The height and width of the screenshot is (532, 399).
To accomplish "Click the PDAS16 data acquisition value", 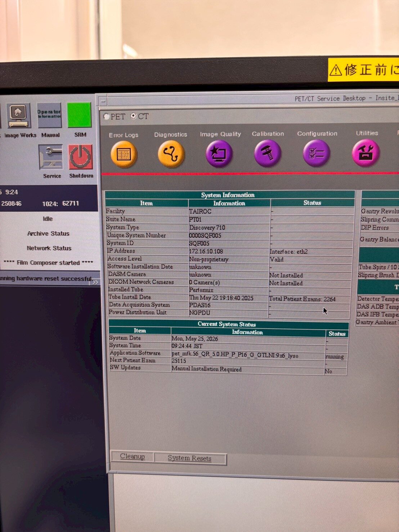I will (199, 305).
